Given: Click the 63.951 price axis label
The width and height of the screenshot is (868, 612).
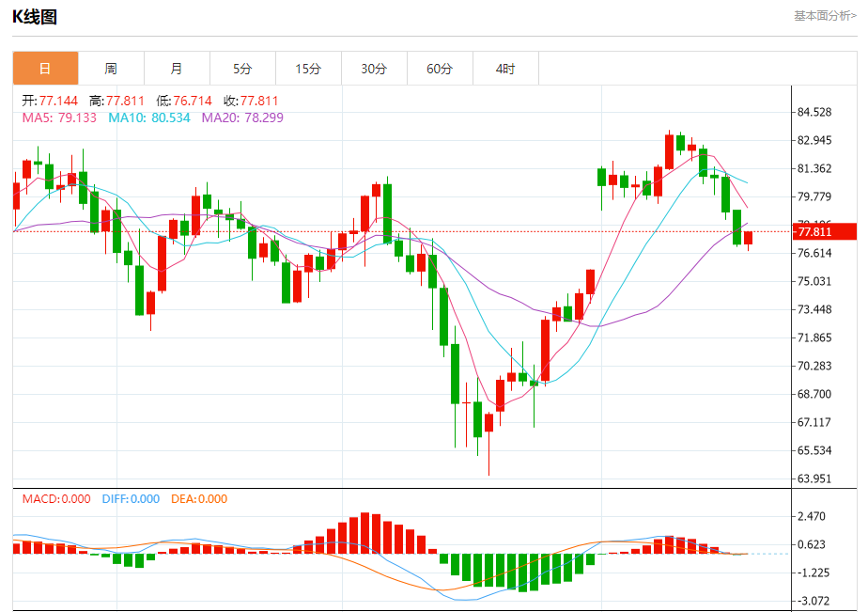Looking at the screenshot, I should (x=814, y=479).
